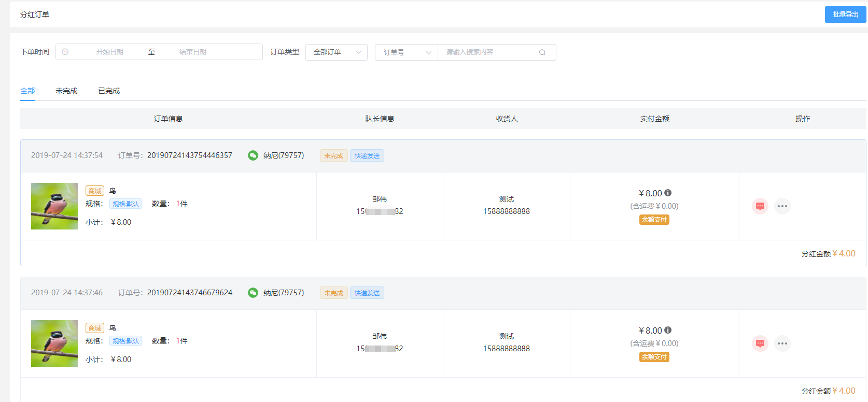The width and height of the screenshot is (868, 402).
Task: Focus the search content input box
Action: point(487,52)
